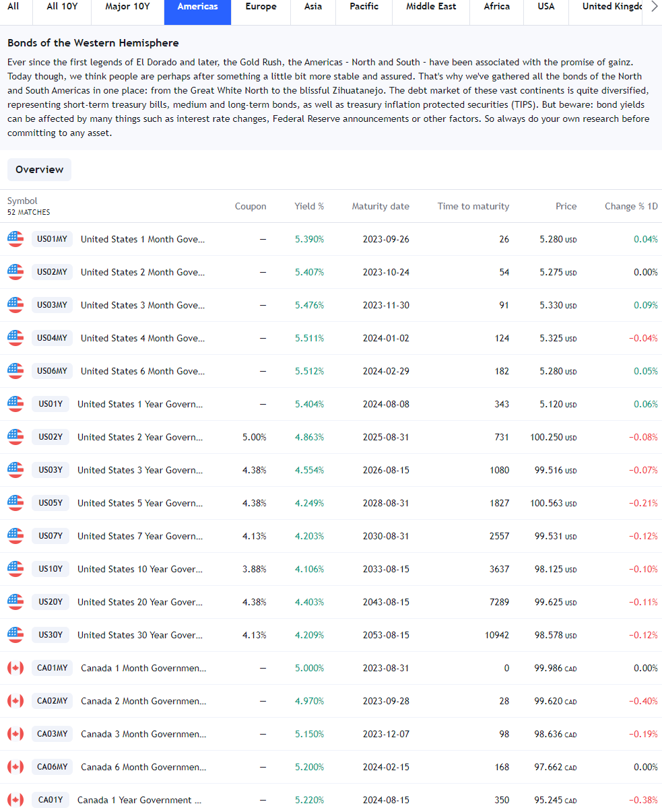
Task: Open the US04MY ticker badge
Action: pyautogui.click(x=52, y=338)
